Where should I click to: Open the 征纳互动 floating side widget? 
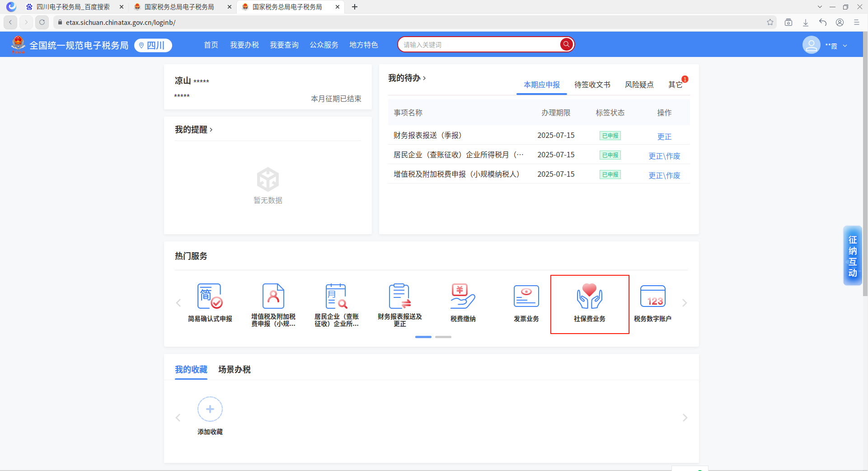(x=852, y=256)
